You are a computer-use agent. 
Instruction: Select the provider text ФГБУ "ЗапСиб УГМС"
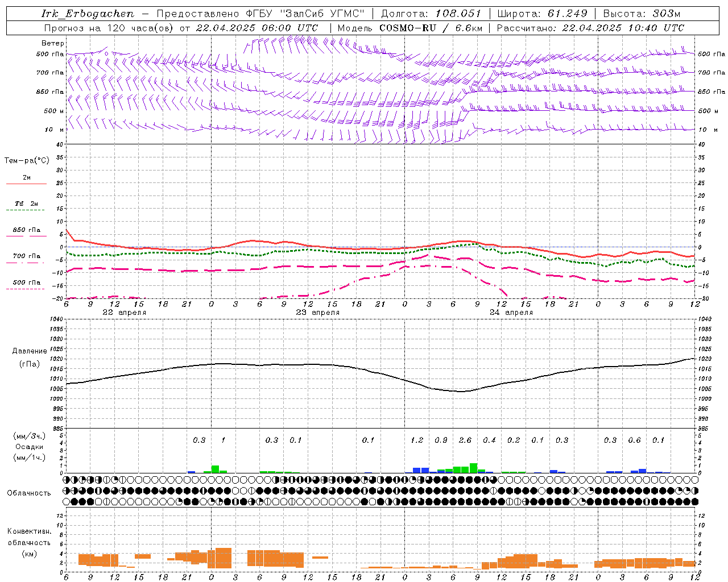pyautogui.click(x=305, y=14)
